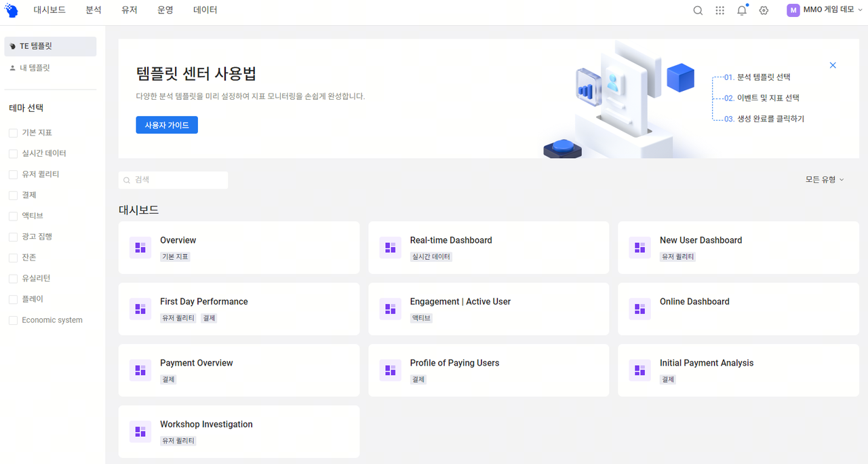This screenshot has height=464, width=868.
Task: Check the 유저 퀄리티 theme checkbox
Action: (x=13, y=174)
